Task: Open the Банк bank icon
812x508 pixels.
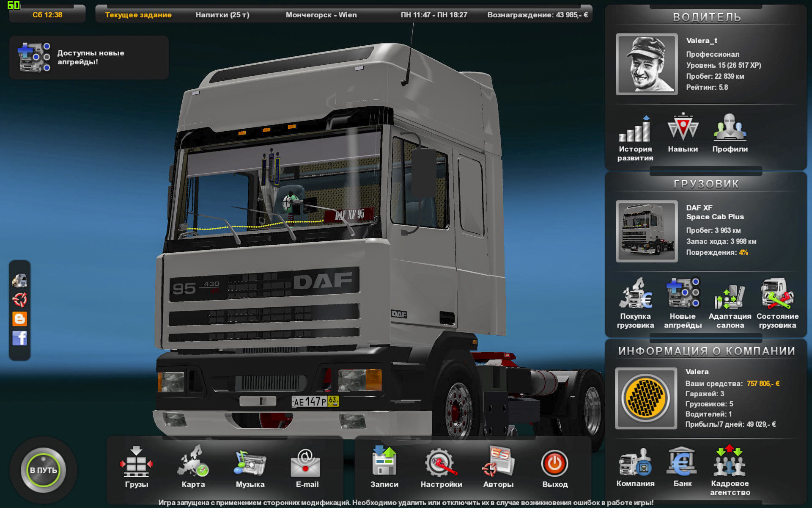Action: click(682, 462)
